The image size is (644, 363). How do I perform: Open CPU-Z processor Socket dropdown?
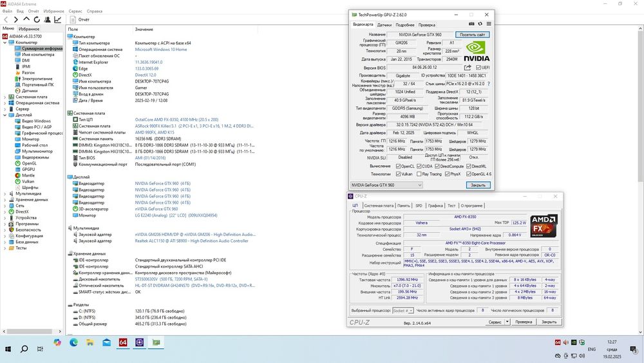[x=403, y=310]
